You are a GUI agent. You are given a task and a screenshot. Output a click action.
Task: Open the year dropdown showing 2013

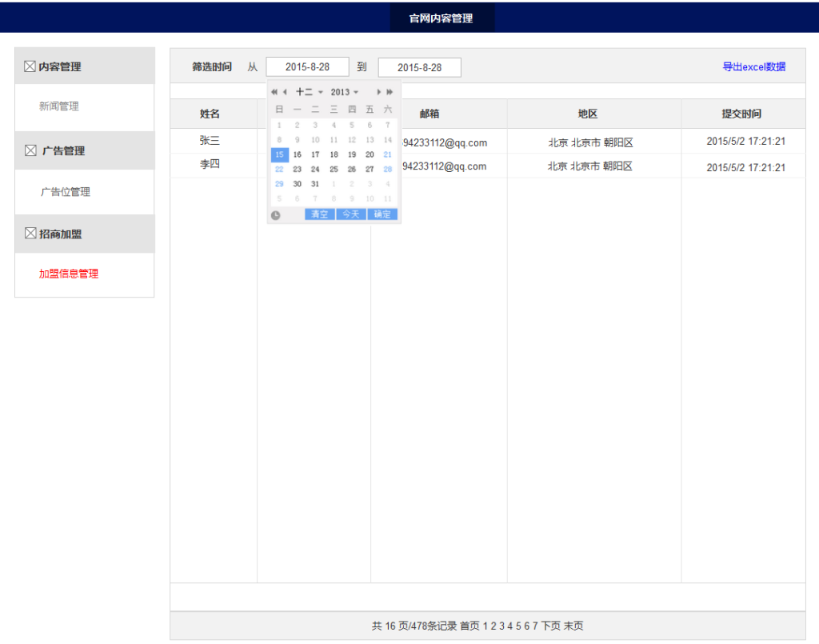click(x=345, y=92)
